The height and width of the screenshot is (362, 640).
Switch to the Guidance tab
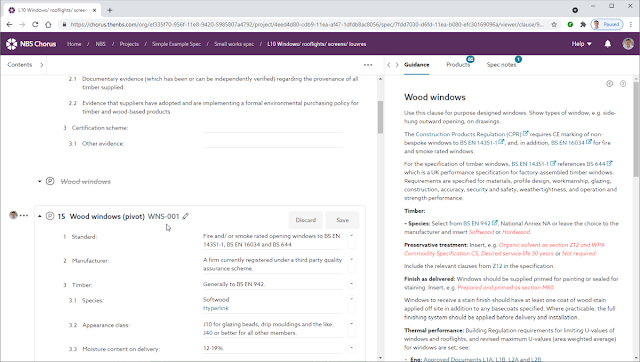click(x=416, y=65)
